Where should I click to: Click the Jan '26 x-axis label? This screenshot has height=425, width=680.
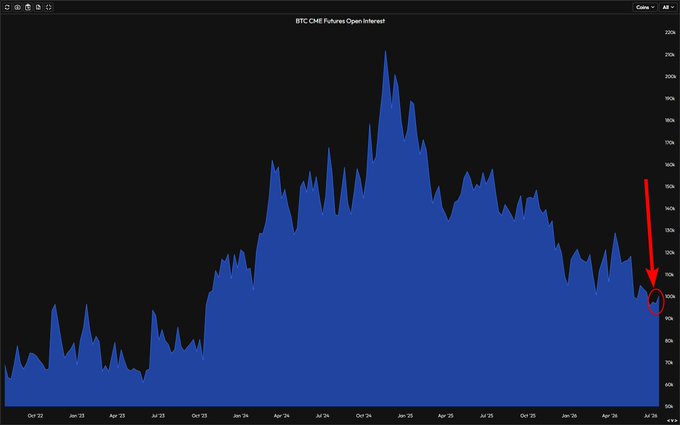pos(569,415)
